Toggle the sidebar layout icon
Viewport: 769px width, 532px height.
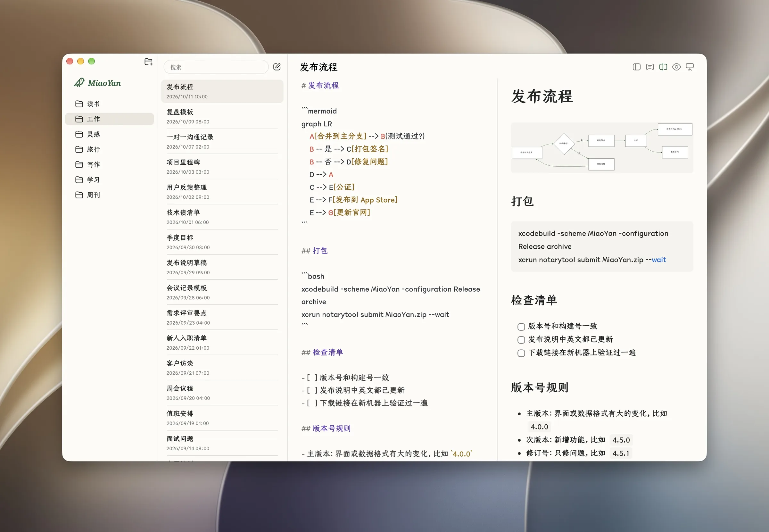(x=636, y=67)
